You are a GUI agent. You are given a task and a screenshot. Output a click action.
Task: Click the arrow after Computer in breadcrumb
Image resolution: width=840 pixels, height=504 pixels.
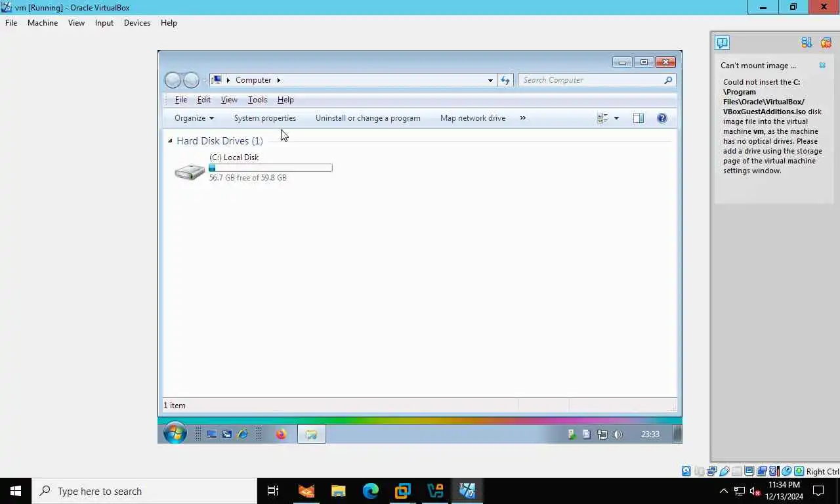pos(278,80)
